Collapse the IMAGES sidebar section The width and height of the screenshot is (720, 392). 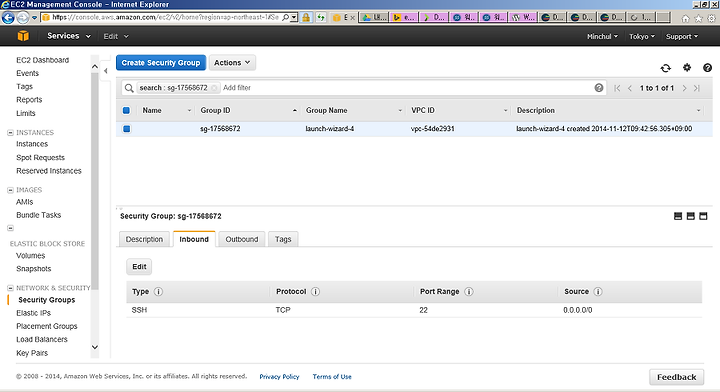point(10,190)
